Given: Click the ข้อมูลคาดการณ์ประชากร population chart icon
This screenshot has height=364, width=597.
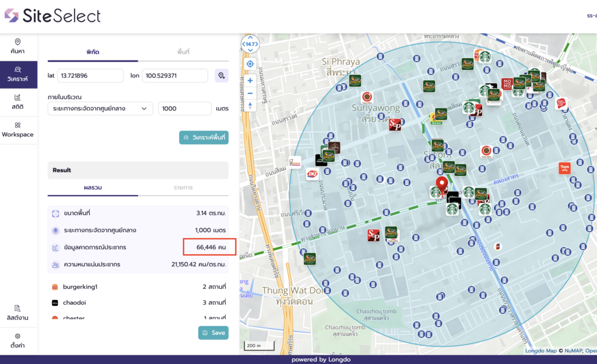Looking at the screenshot, I should click(55, 248).
